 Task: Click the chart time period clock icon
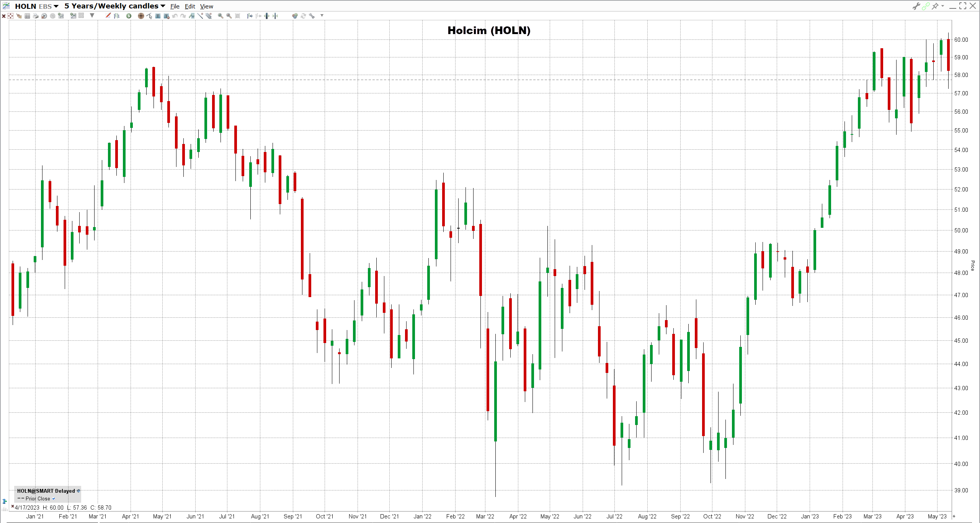44,16
